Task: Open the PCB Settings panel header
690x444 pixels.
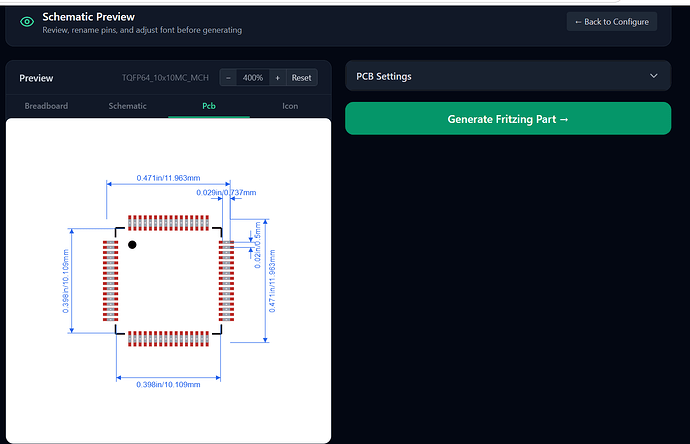Action: pos(508,76)
